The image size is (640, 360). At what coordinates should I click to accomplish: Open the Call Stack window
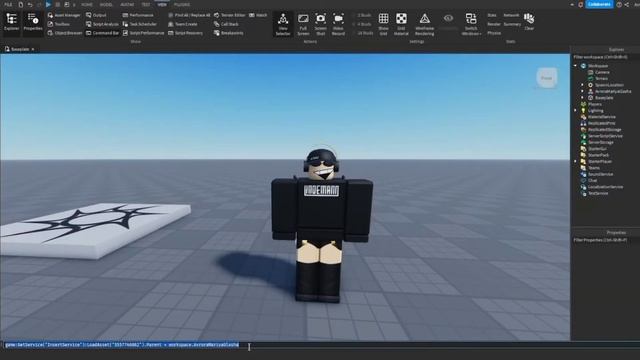[227, 24]
